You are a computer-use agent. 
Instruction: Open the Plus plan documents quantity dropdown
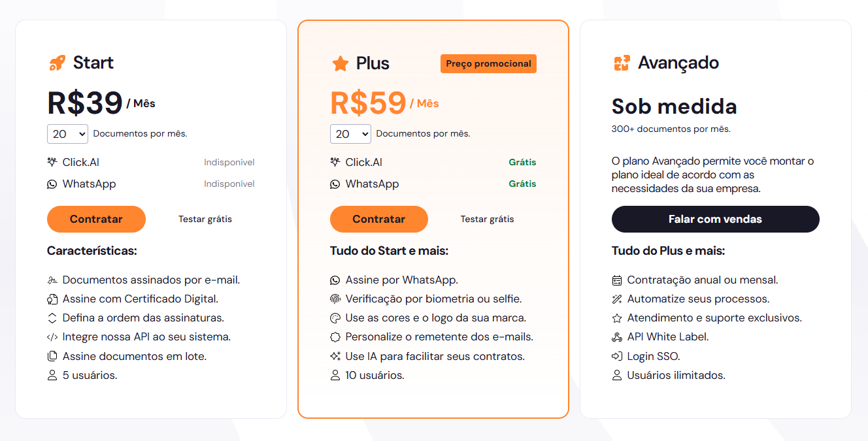point(350,134)
